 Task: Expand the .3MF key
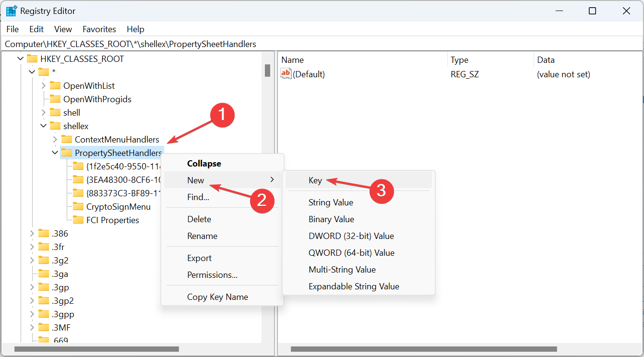(32, 327)
